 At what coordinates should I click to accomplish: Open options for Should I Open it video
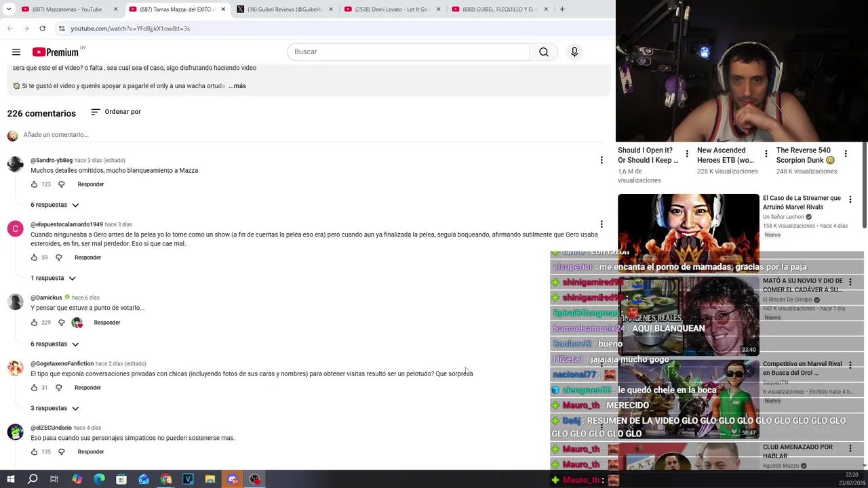tap(687, 154)
